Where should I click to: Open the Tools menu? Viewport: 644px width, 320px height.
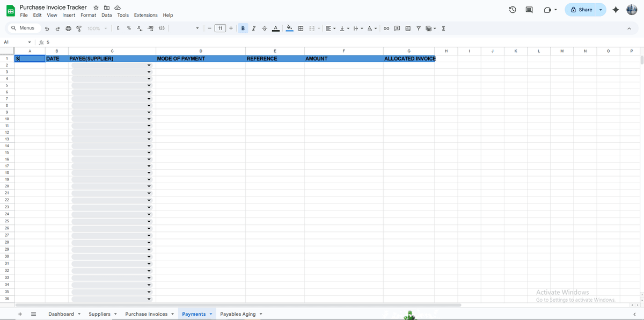click(x=123, y=15)
